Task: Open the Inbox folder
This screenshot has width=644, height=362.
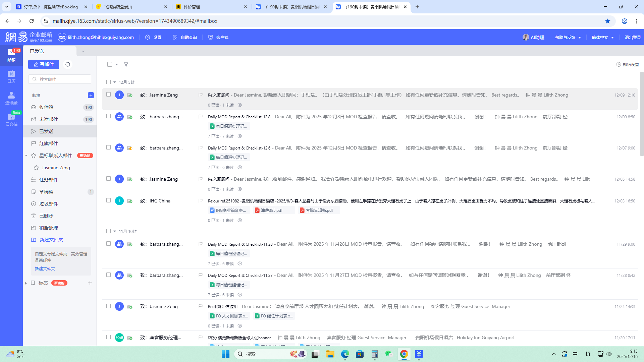Action: [46, 107]
